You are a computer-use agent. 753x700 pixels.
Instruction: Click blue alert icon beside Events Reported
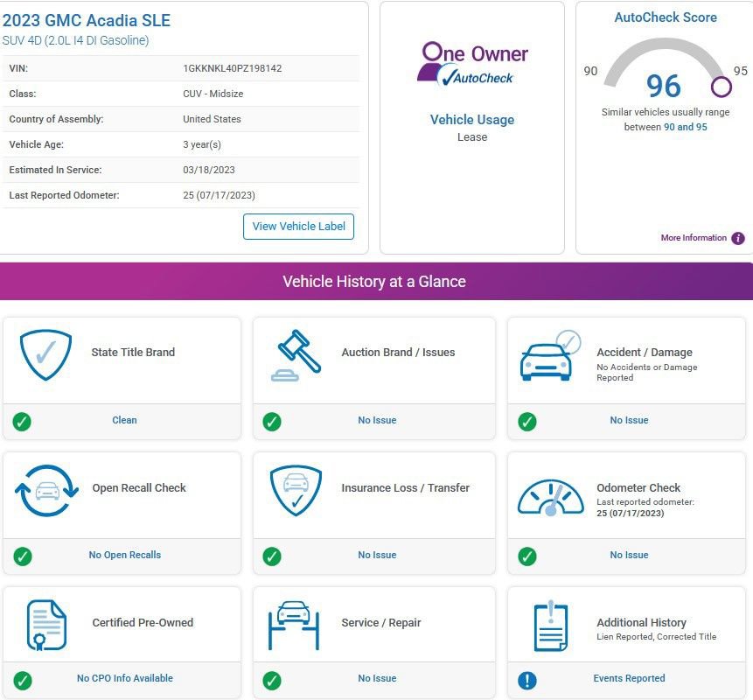click(x=527, y=680)
